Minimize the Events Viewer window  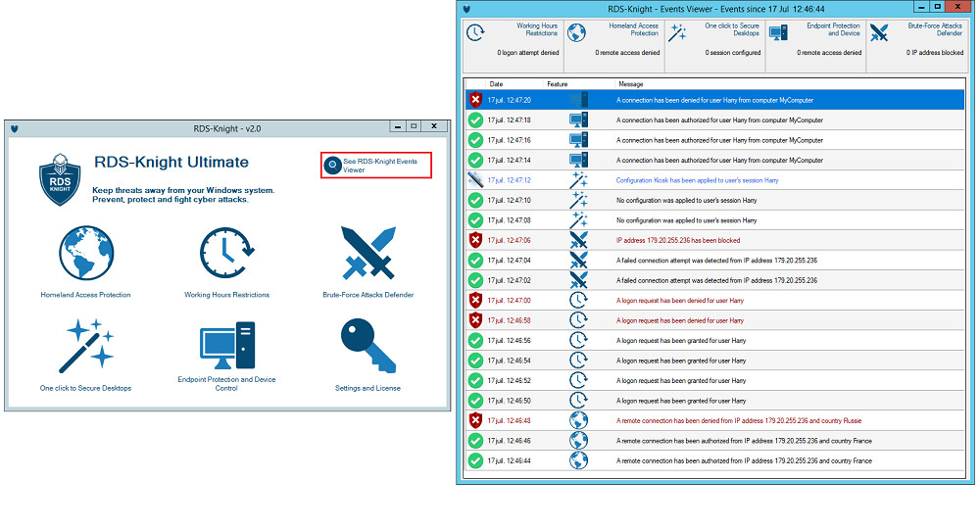pos(921,8)
